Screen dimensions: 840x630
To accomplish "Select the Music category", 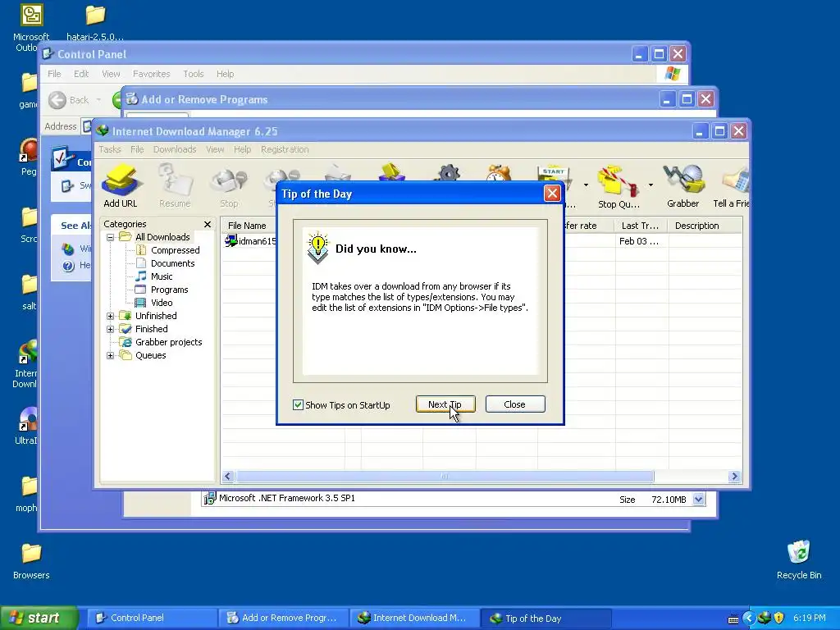I will click(x=162, y=276).
